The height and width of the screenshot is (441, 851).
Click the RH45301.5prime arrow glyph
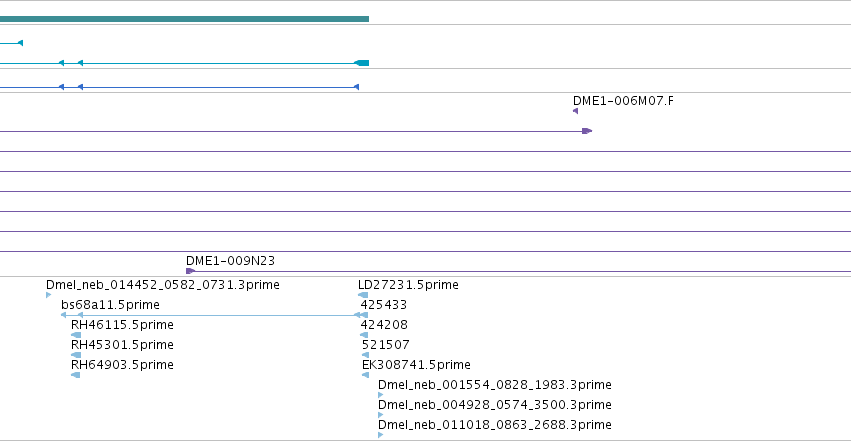click(x=75, y=355)
